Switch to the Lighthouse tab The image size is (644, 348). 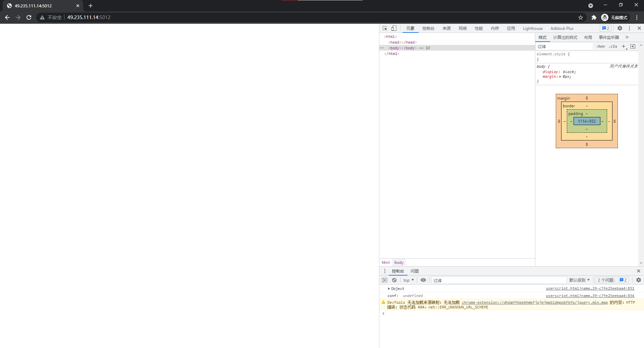point(533,28)
